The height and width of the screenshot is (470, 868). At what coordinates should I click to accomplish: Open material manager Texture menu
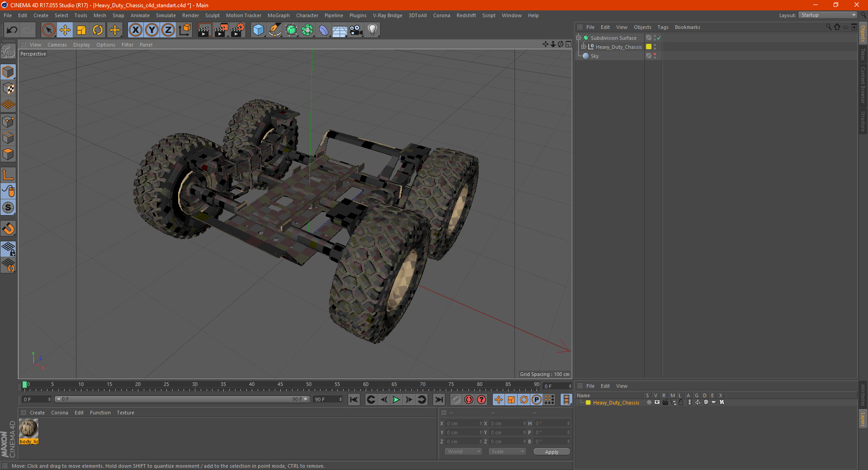click(x=125, y=413)
